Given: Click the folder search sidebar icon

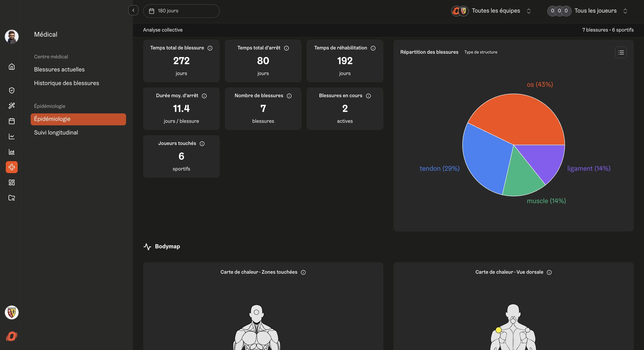Looking at the screenshot, I should [11, 198].
